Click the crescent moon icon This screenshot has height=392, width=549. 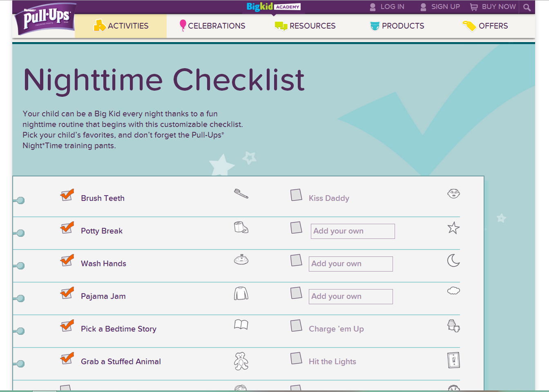[453, 260]
